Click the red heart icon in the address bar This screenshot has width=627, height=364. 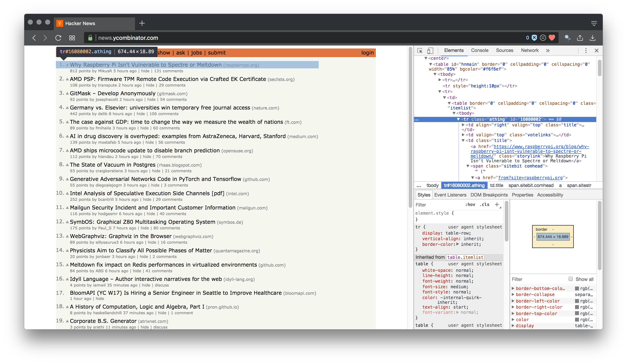552,37
